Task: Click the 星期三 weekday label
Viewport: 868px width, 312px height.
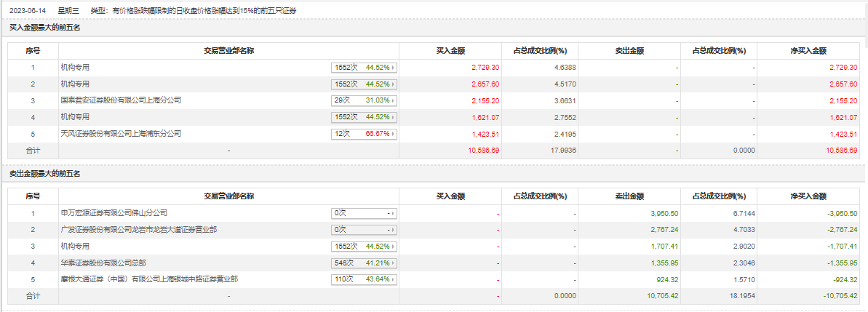Action: [x=68, y=11]
